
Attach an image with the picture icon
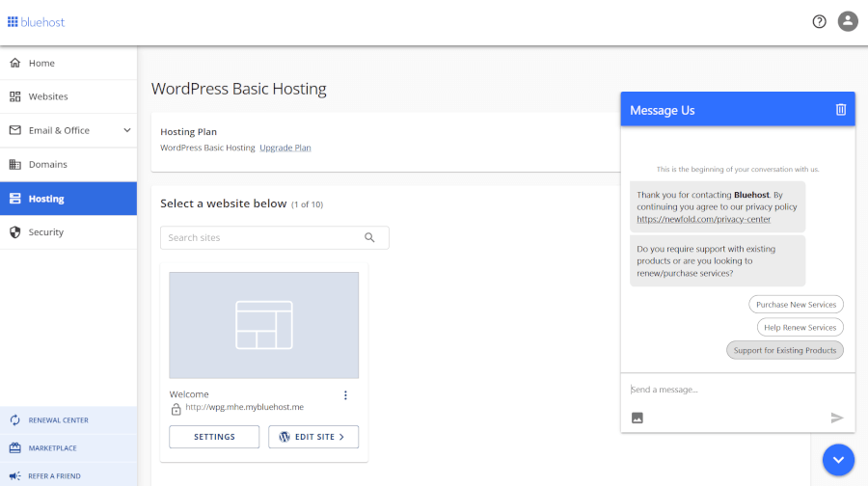tap(637, 418)
